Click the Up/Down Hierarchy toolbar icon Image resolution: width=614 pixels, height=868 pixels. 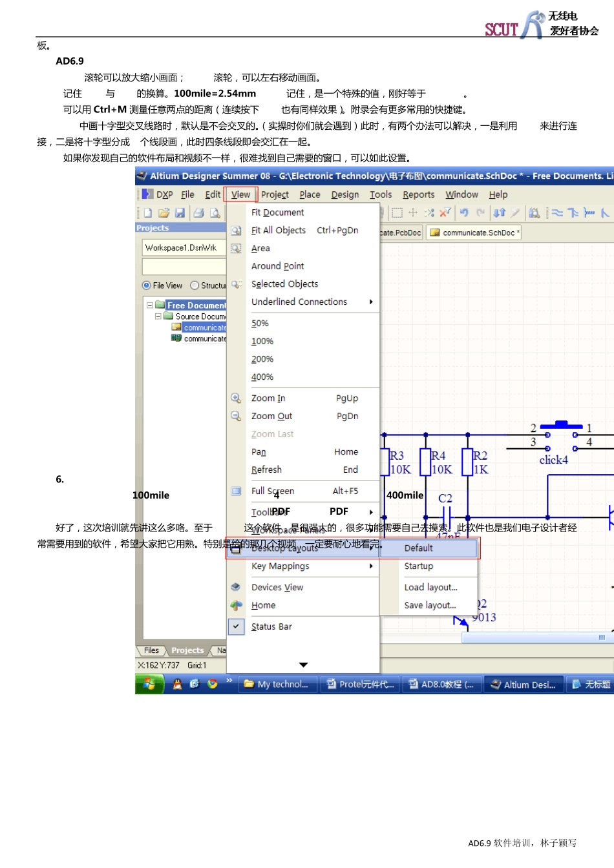[x=499, y=212]
